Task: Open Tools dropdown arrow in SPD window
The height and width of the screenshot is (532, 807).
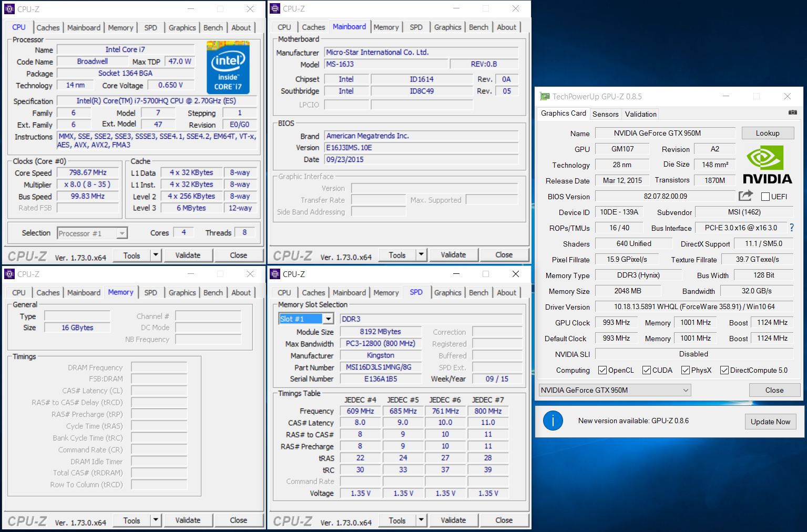Action: 421,520
